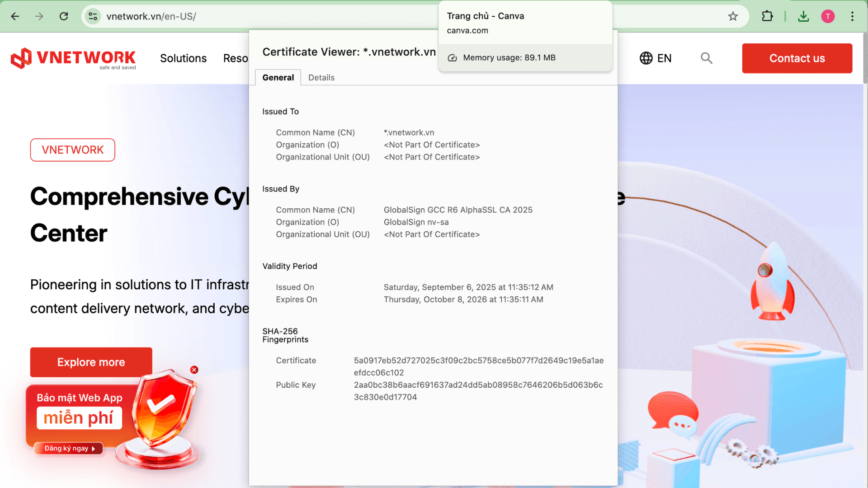
Task: Switch to the General certificate tab
Action: click(x=278, y=77)
